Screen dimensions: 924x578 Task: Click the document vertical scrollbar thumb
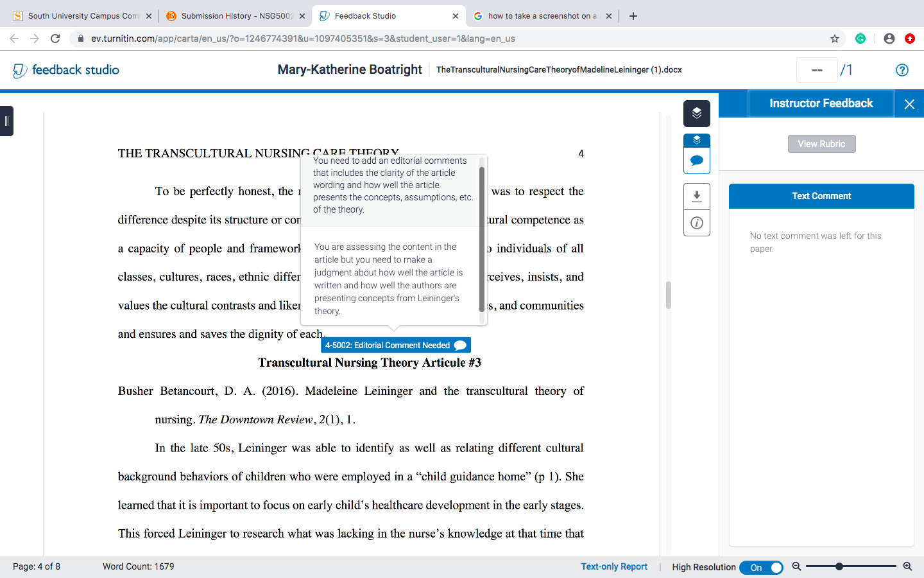(x=669, y=295)
